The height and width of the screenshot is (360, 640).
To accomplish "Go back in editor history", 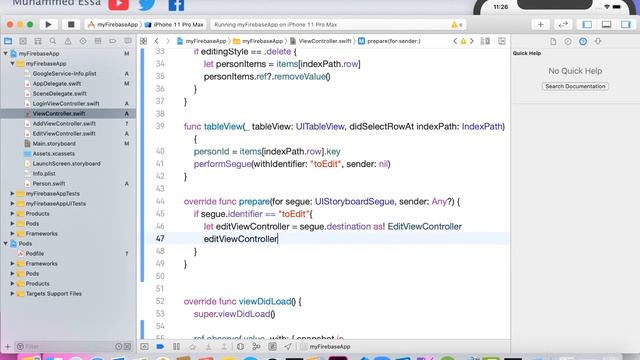I will pyautogui.click(x=157, y=41).
